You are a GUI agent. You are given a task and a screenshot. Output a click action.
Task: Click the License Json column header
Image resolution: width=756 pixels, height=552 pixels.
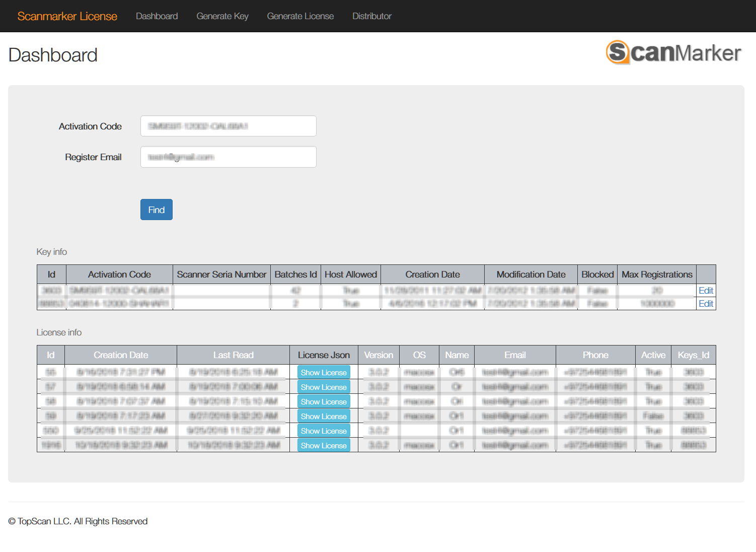point(324,355)
